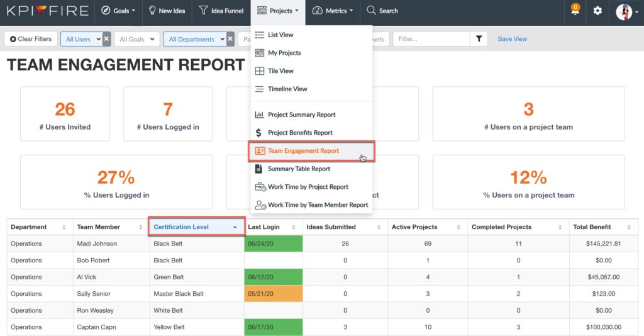
Task: Click Clear Filters button
Action: (31, 39)
